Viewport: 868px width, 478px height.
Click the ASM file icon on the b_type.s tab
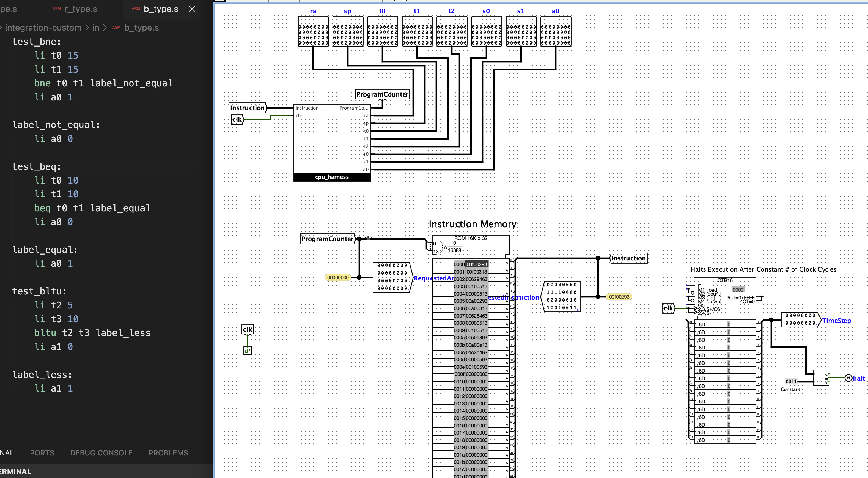click(136, 9)
